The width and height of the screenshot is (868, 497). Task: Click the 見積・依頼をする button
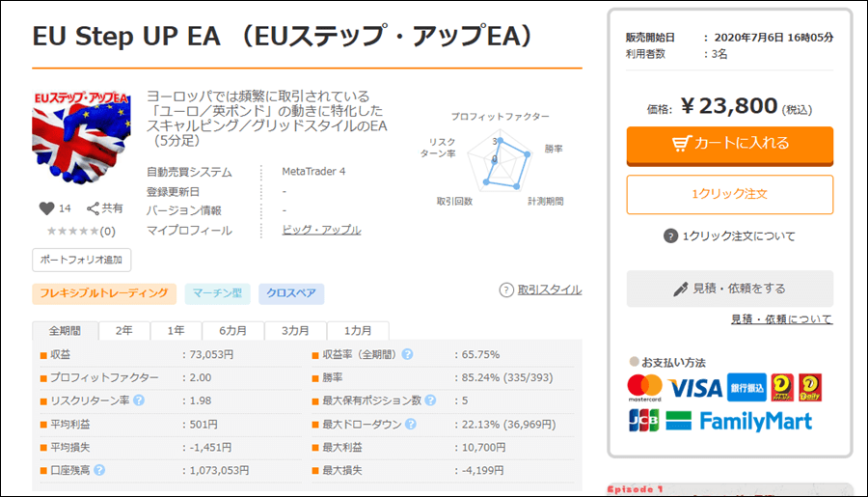729,288
